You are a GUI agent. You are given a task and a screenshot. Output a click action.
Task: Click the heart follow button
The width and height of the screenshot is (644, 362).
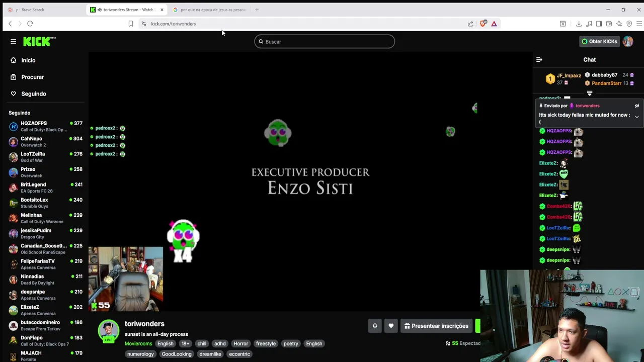pos(391,326)
